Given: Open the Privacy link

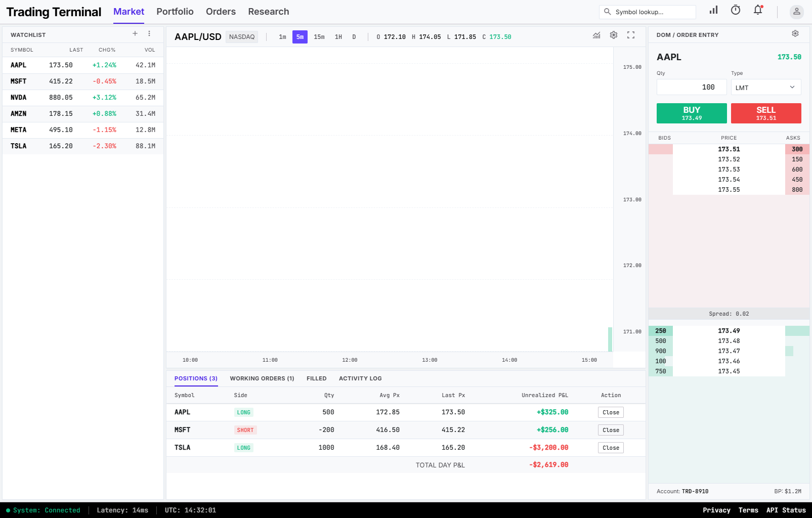Looking at the screenshot, I should coord(716,510).
